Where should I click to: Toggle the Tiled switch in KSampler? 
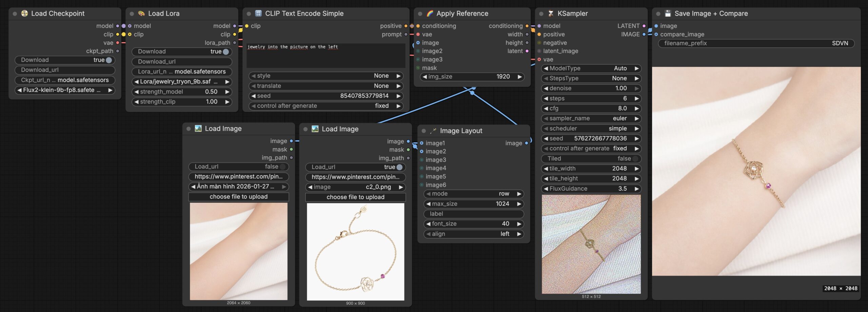(635, 159)
